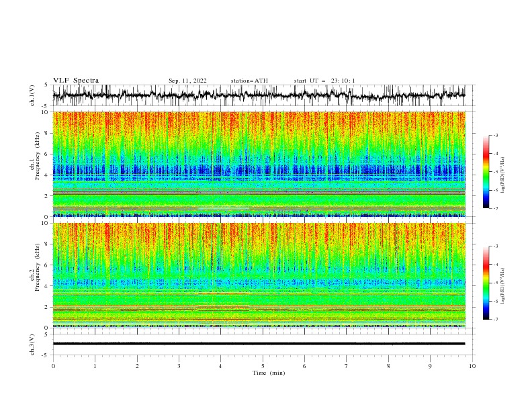Click the "VLF Spectra" plot title
This screenshot has height=411, width=532.
[x=76, y=81]
